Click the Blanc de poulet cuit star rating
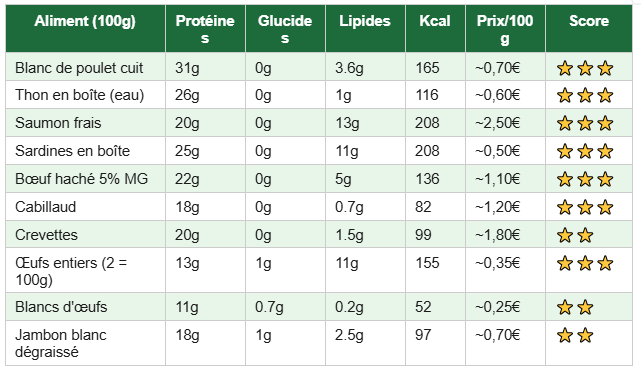641x375 pixels. 585,68
